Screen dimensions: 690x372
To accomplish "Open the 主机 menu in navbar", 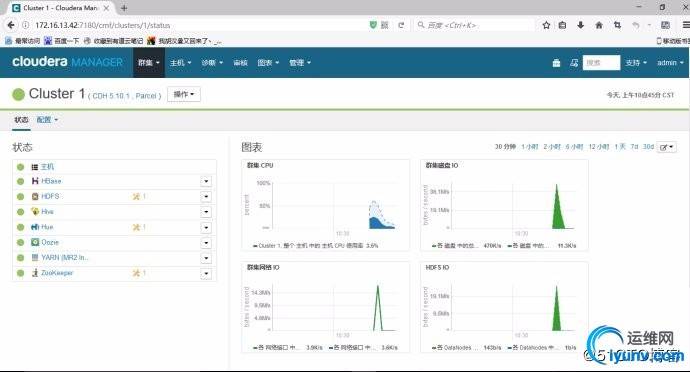I will click(x=180, y=63).
